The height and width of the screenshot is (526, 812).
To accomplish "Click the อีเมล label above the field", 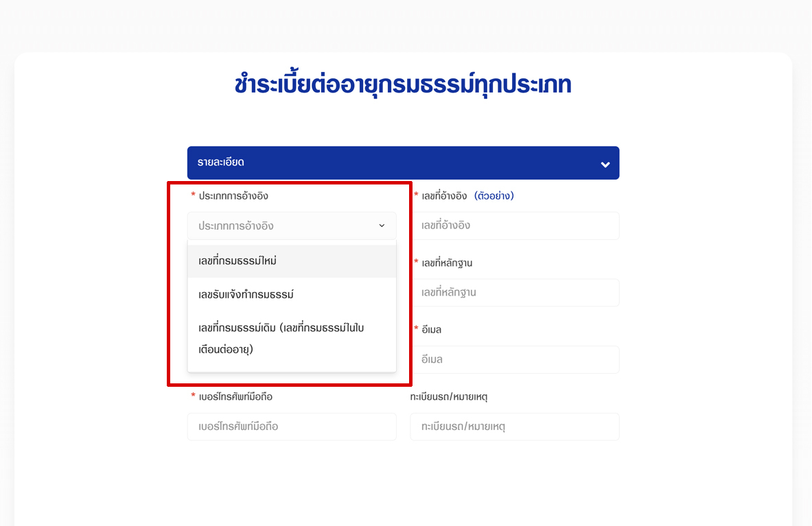I will point(431,330).
